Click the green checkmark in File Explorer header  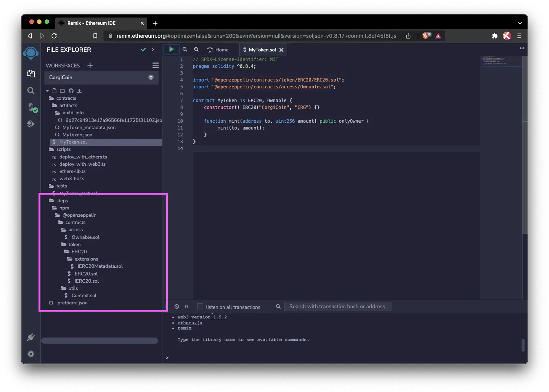(x=143, y=50)
